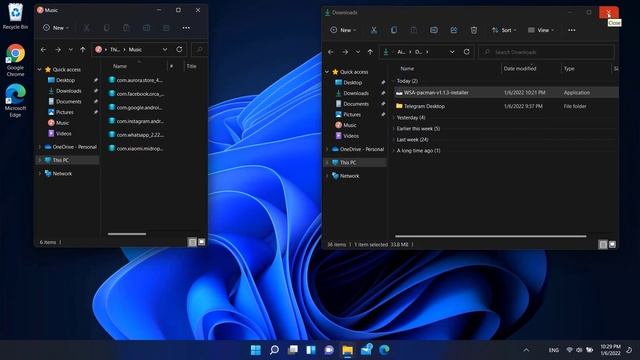The image size is (640, 360).
Task: Expand Network in Music window sidebar
Action: click(x=40, y=174)
